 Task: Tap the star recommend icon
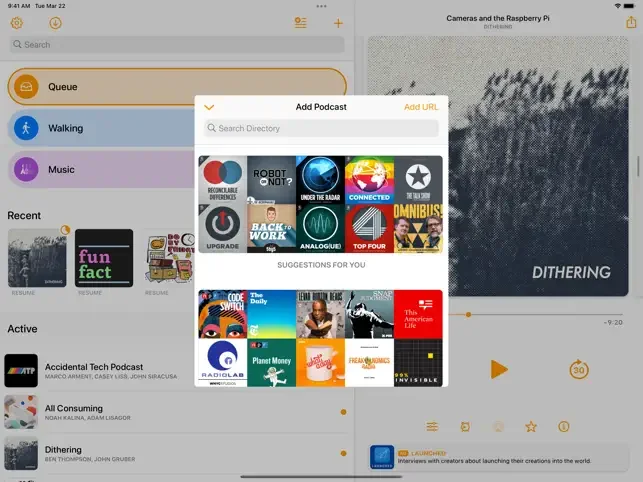click(x=531, y=427)
